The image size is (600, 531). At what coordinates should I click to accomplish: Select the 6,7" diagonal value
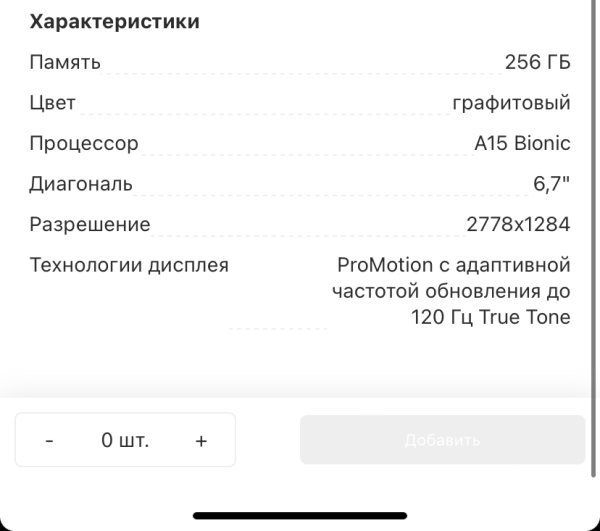[x=551, y=184]
